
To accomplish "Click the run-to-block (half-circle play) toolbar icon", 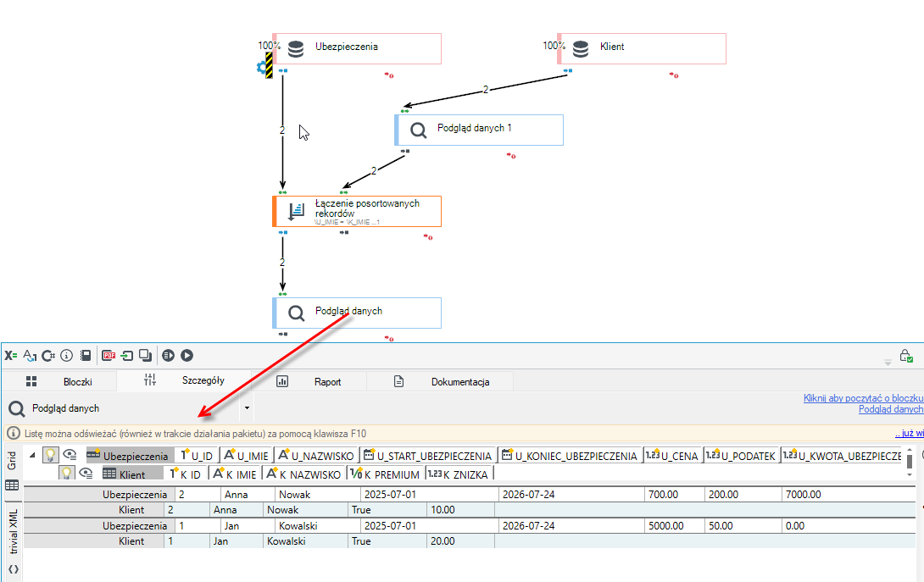I will pos(169,355).
